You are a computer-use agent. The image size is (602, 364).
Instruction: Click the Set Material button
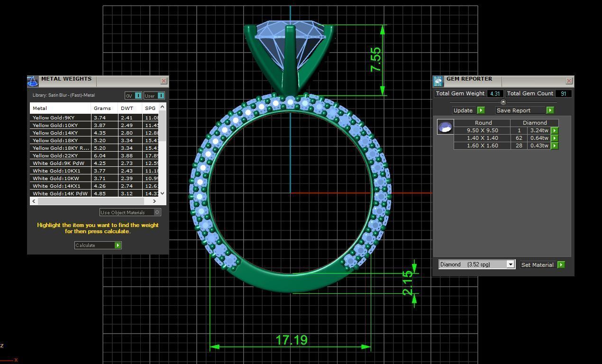click(542, 264)
